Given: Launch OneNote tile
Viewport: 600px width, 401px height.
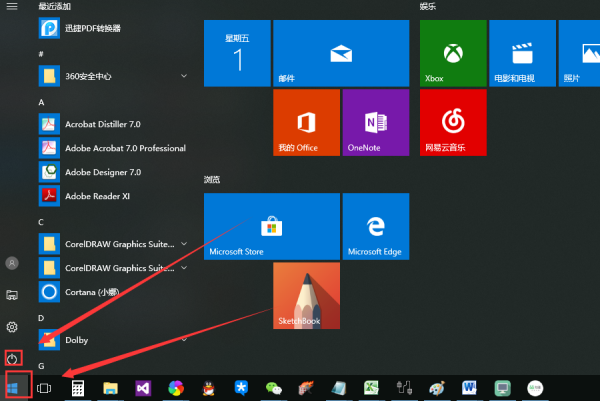Looking at the screenshot, I should coord(376,122).
